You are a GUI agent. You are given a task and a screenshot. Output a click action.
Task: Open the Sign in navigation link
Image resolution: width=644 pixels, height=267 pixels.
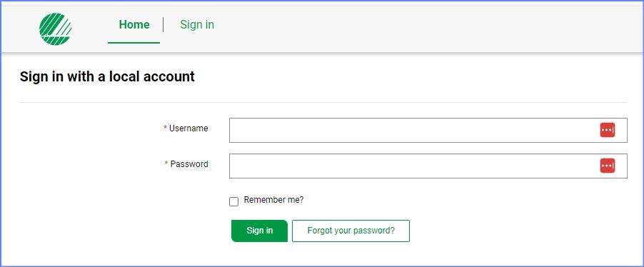[x=197, y=25]
